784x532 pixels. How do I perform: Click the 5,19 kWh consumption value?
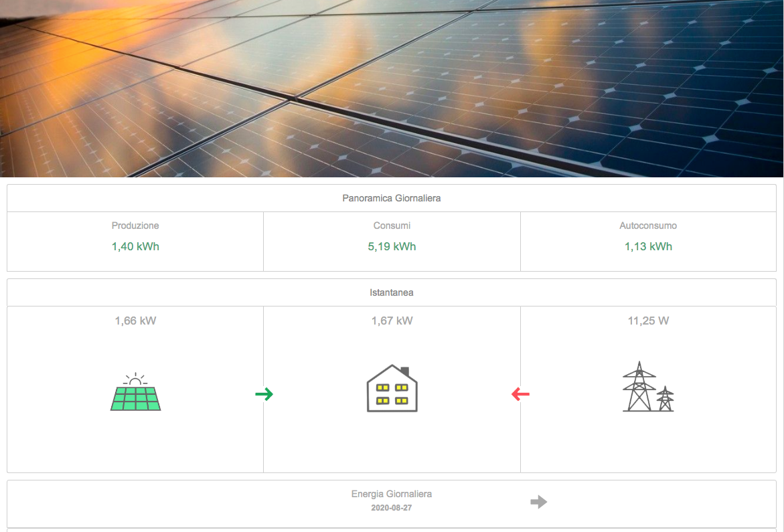point(392,246)
